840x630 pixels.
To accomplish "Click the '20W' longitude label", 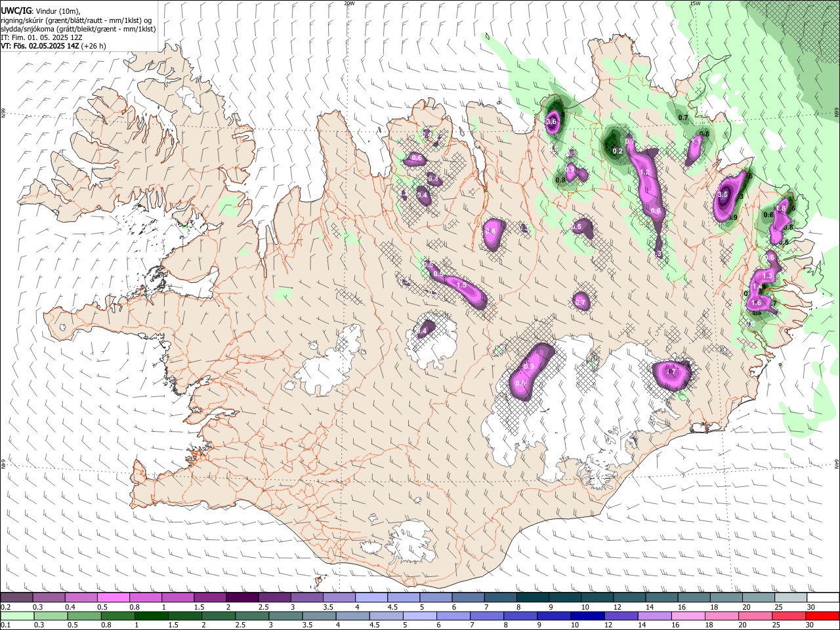I will coord(349,3).
